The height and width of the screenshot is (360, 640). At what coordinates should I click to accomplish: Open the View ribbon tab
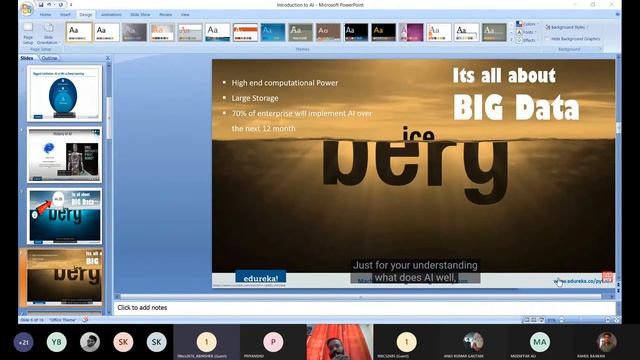tap(185, 15)
